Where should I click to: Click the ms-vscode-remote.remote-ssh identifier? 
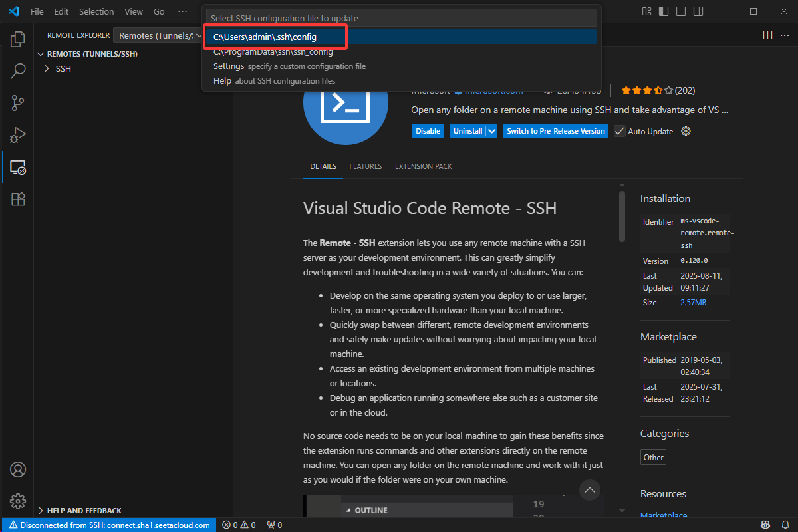[x=708, y=233]
